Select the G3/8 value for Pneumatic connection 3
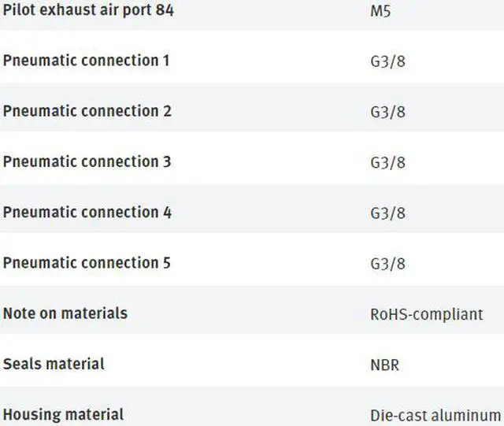Image resolution: width=504 pixels, height=426 pixels. click(387, 162)
